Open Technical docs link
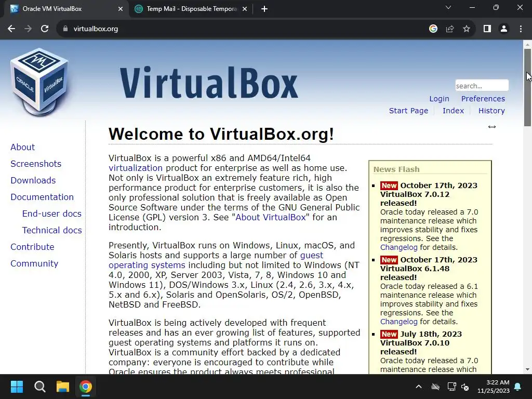This screenshot has height=399, width=532. (x=52, y=230)
